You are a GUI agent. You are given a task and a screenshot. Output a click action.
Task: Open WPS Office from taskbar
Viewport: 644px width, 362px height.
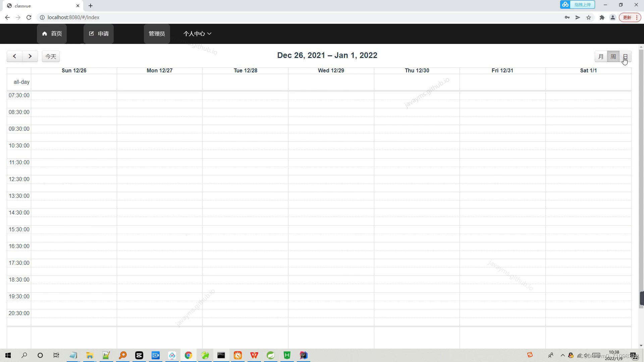254,355
